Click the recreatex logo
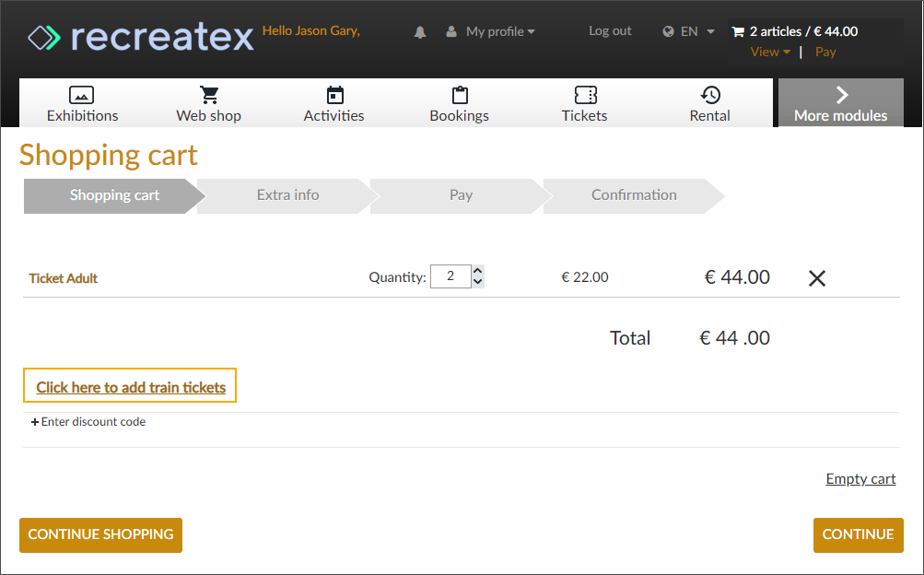The width and height of the screenshot is (924, 575). click(x=138, y=37)
